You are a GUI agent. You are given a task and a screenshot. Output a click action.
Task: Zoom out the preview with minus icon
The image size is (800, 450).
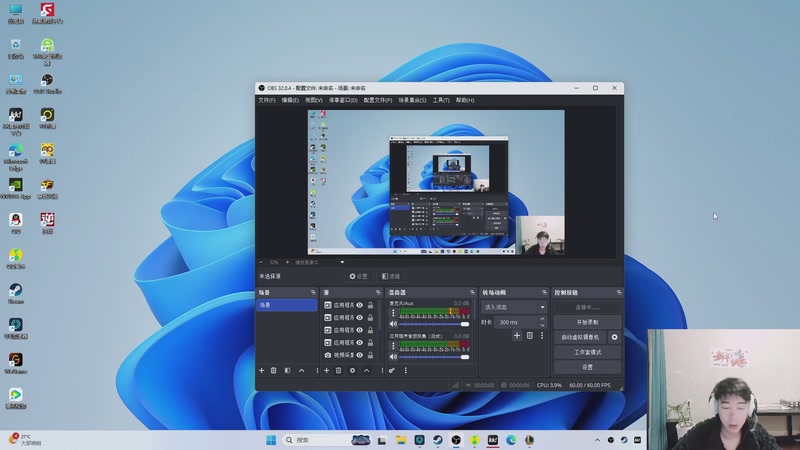(x=261, y=262)
